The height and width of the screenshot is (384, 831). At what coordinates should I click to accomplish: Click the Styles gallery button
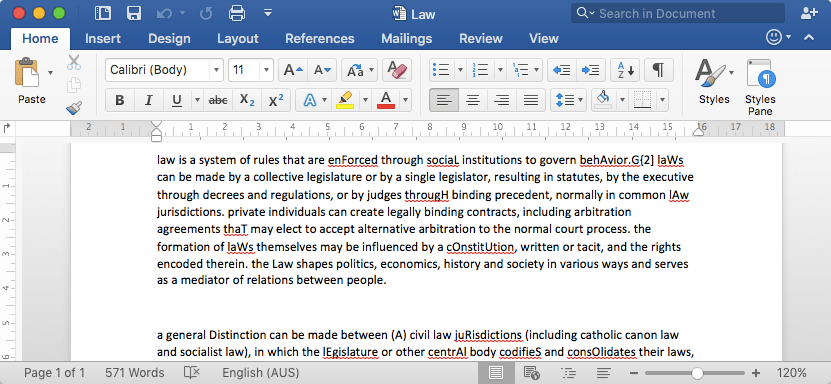click(714, 82)
